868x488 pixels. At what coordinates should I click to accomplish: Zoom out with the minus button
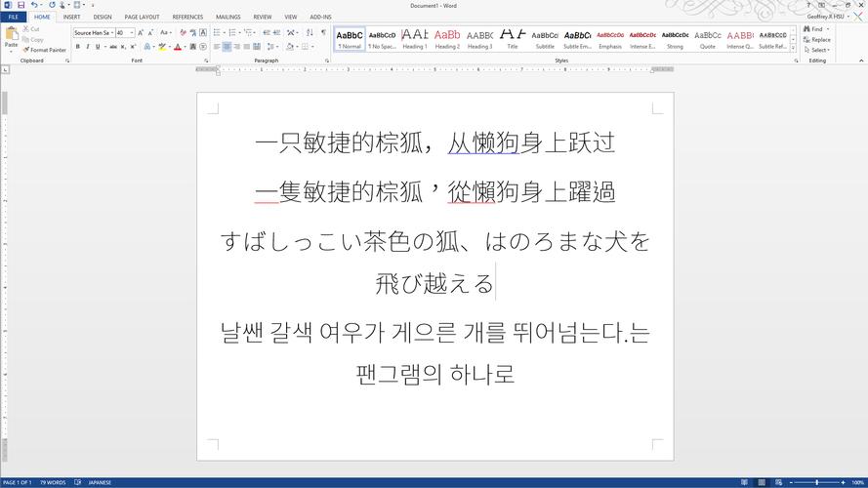[x=791, y=482]
